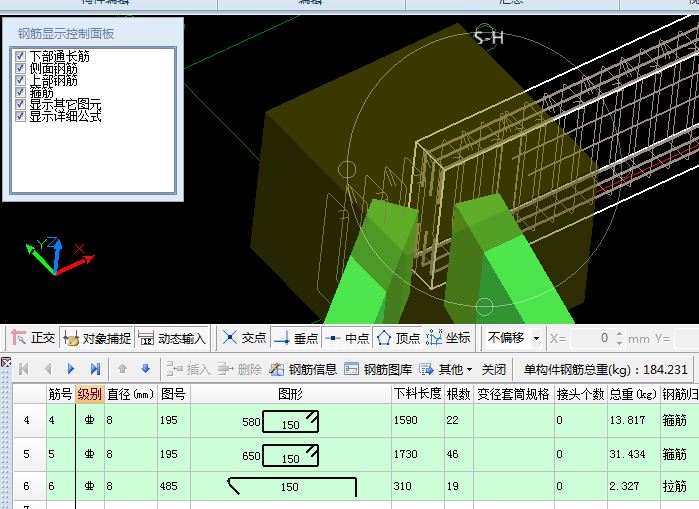Image resolution: width=699 pixels, height=509 pixels.
Task: Select 图形 column header
Action: coord(291,394)
